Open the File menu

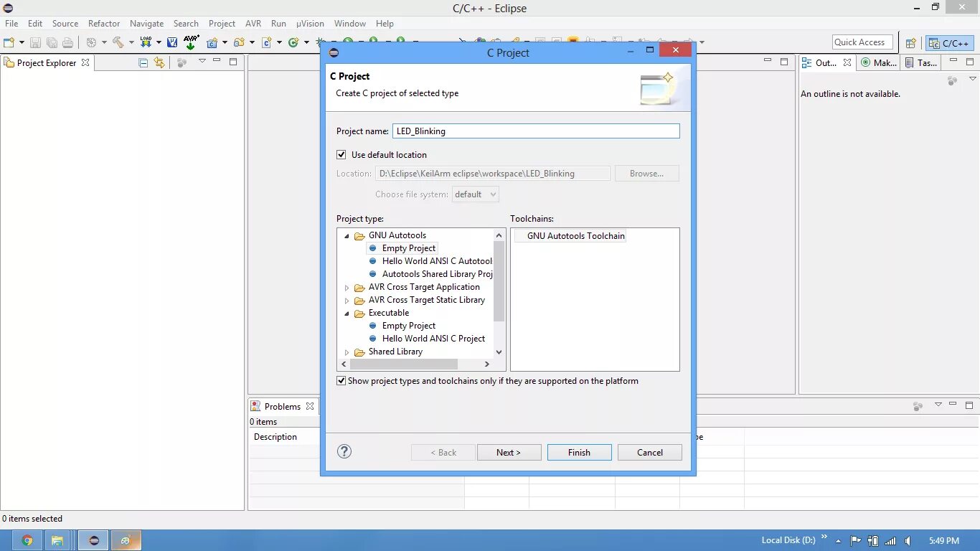point(11,24)
